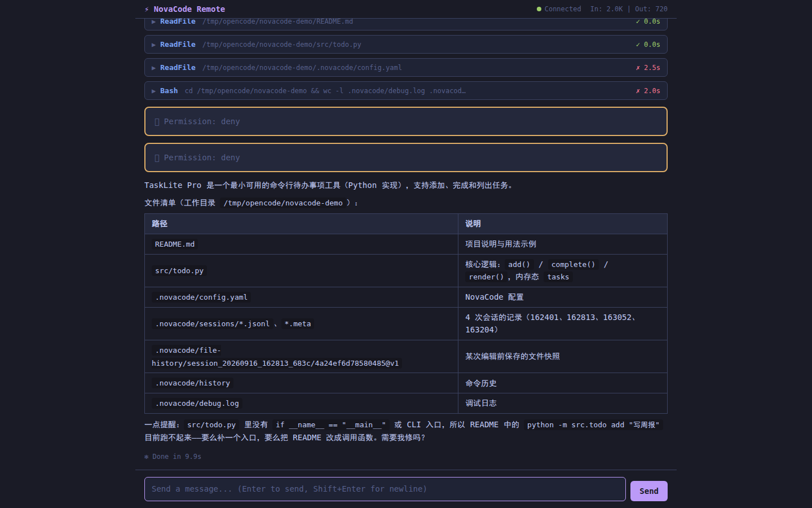The width and height of the screenshot is (812, 508).
Task: Click the README.md table cell
Action: [x=301, y=244]
